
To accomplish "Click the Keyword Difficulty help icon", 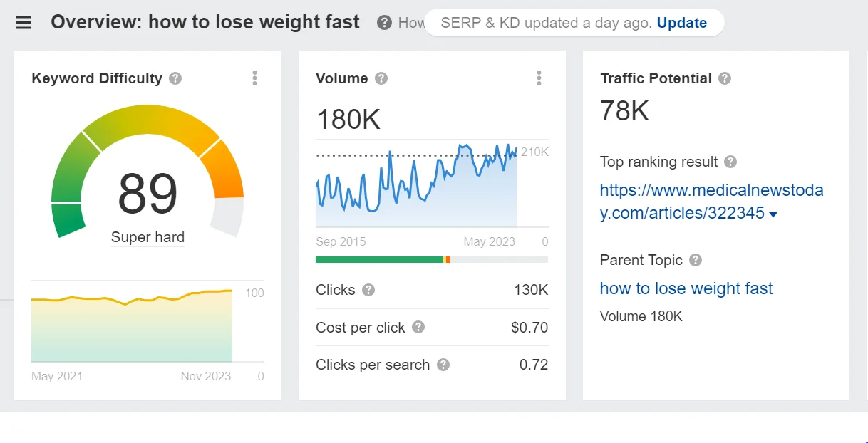I will point(175,79).
